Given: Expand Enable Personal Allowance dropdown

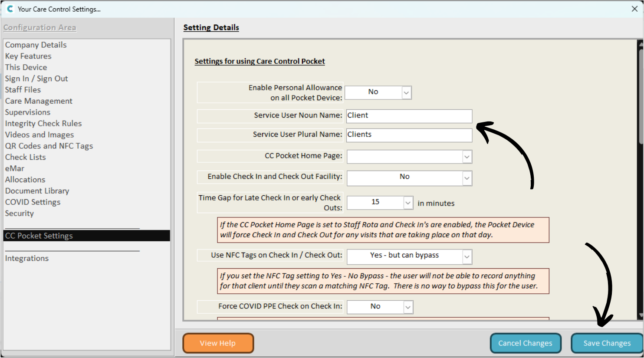Looking at the screenshot, I should click(406, 92).
